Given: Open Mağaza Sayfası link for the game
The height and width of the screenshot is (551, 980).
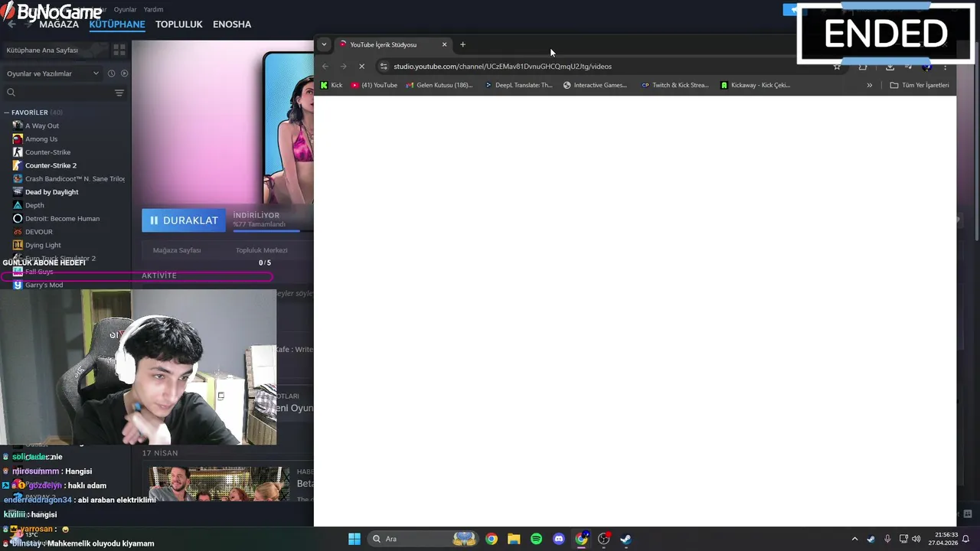Looking at the screenshot, I should coord(177,250).
